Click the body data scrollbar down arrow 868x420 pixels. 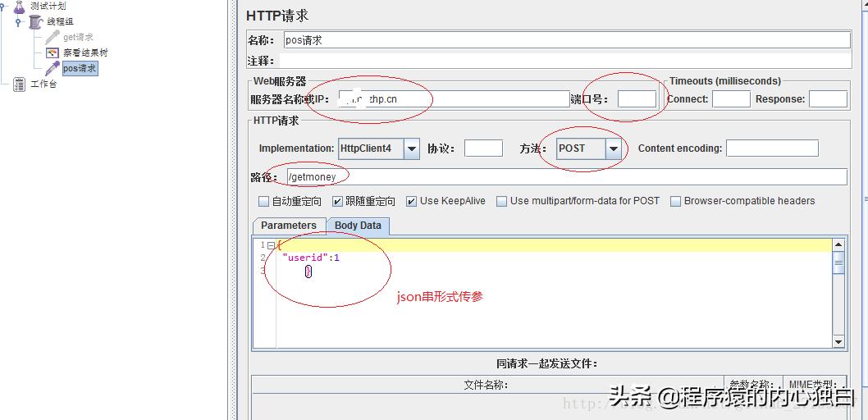pos(838,343)
